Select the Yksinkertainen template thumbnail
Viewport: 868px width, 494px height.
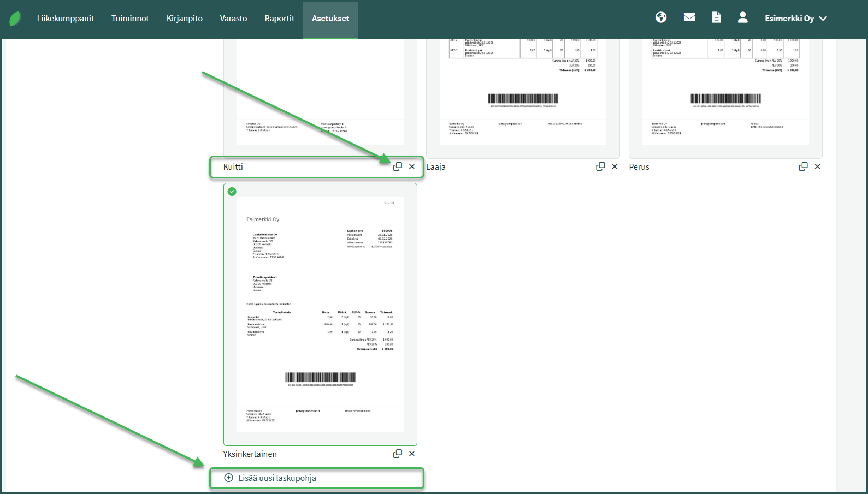tap(320, 314)
